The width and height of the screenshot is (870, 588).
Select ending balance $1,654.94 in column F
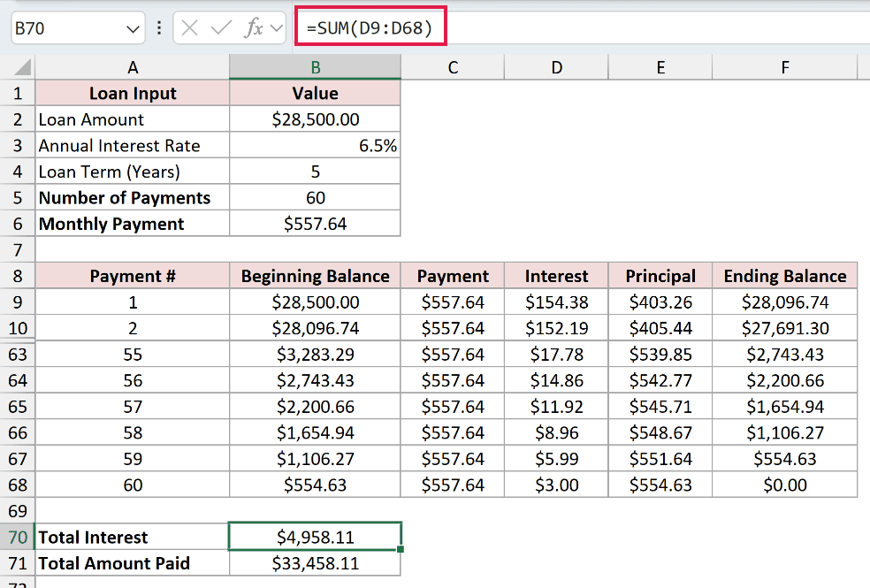click(784, 406)
